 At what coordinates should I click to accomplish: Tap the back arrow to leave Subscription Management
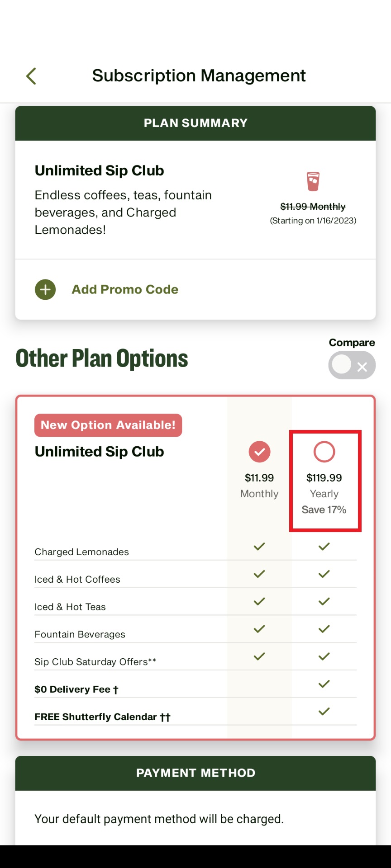31,75
